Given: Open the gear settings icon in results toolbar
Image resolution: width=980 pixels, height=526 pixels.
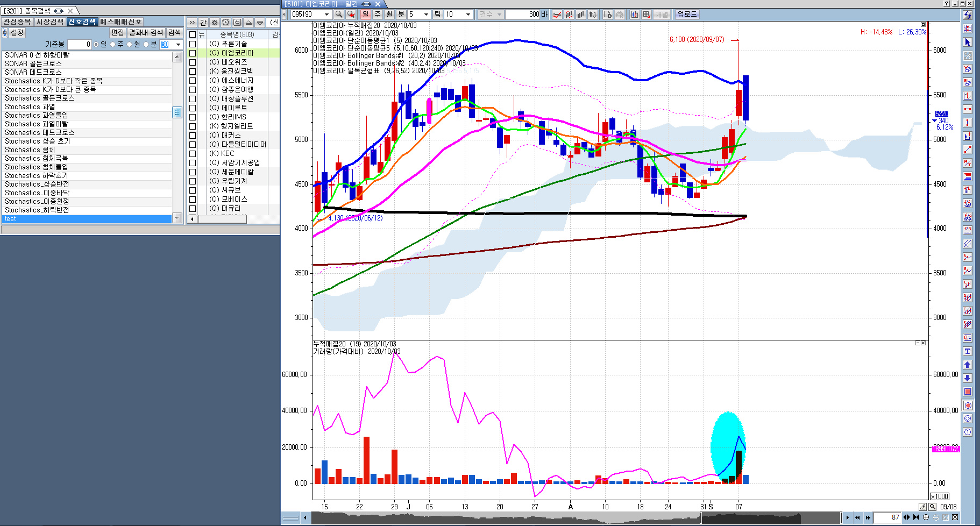Looking at the screenshot, I should 215,23.
